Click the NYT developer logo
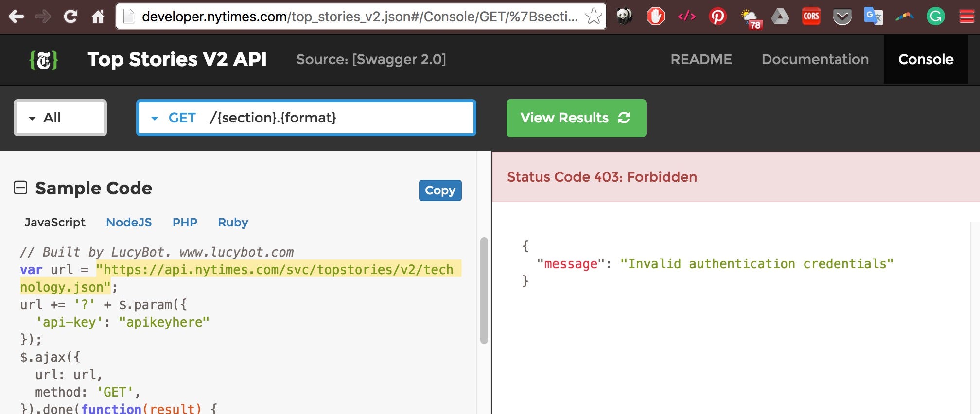The height and width of the screenshot is (414, 980). 44,60
